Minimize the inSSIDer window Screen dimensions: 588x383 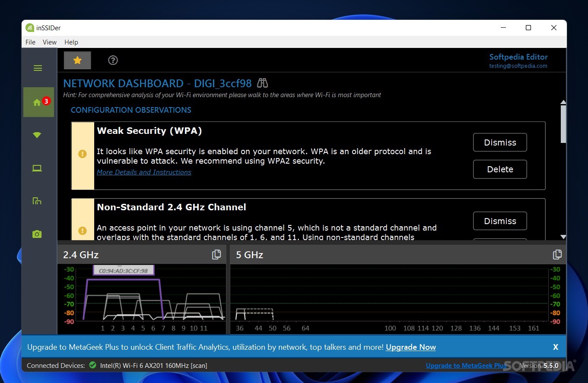tap(503, 28)
